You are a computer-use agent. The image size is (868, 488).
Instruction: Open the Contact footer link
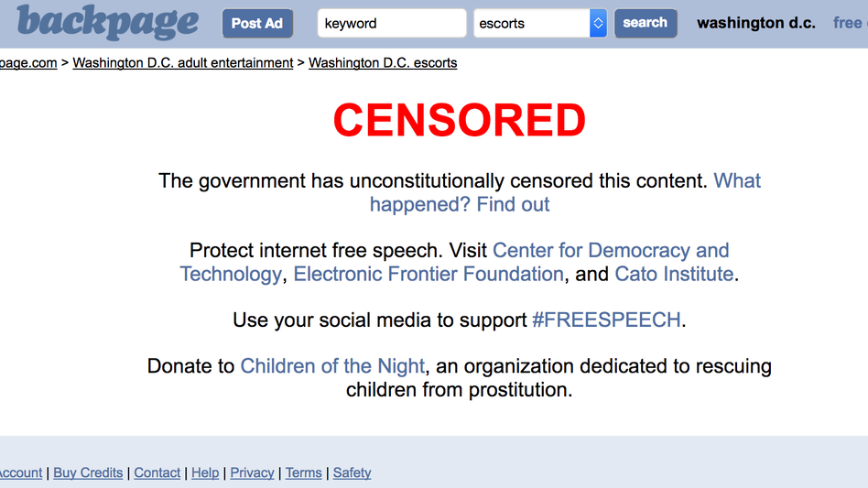tap(157, 472)
